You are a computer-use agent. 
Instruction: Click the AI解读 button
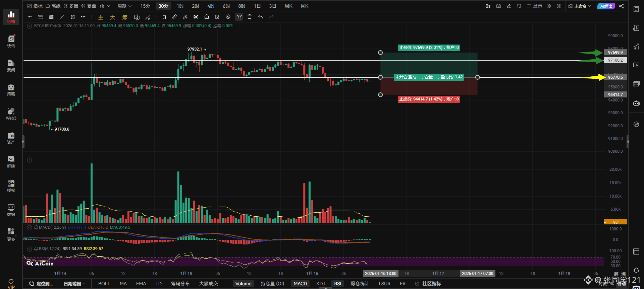606,6
